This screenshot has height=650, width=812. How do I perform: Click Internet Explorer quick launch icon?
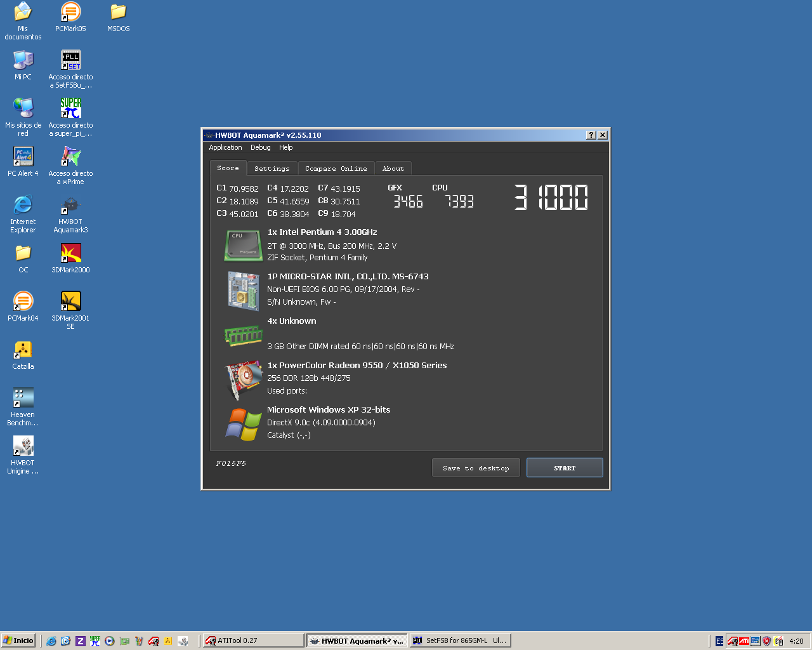[x=51, y=641]
